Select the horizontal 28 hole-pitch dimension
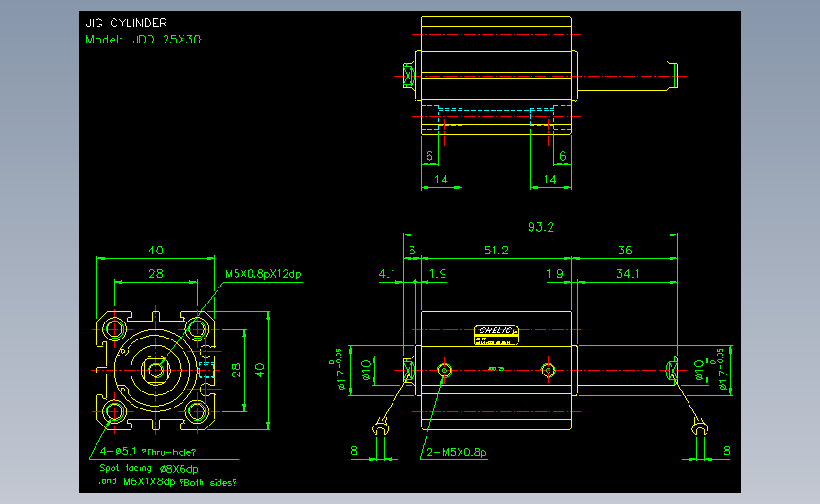 pos(156,274)
